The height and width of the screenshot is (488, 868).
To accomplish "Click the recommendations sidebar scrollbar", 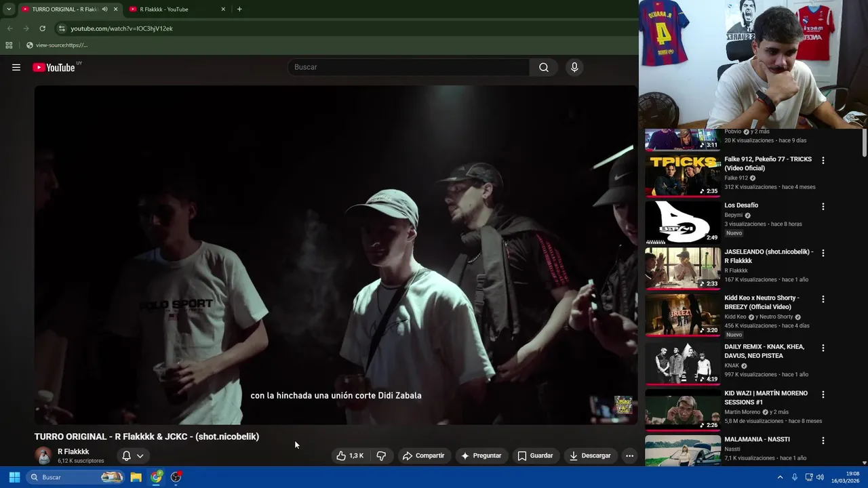I will 865,143.
